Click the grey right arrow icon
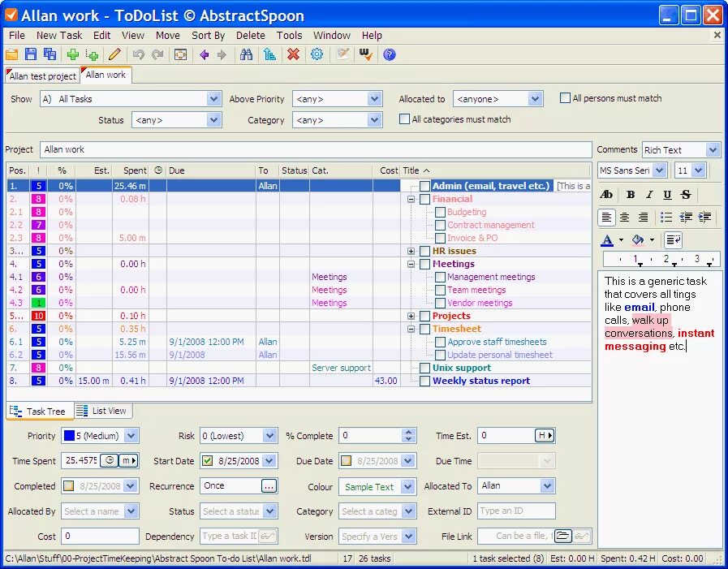The height and width of the screenshot is (569, 728). pos(222,54)
